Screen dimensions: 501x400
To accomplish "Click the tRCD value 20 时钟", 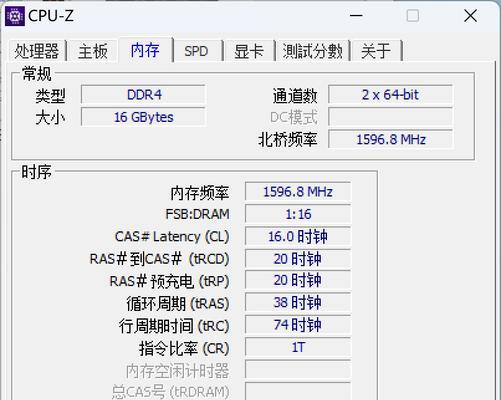I will [x=298, y=258].
